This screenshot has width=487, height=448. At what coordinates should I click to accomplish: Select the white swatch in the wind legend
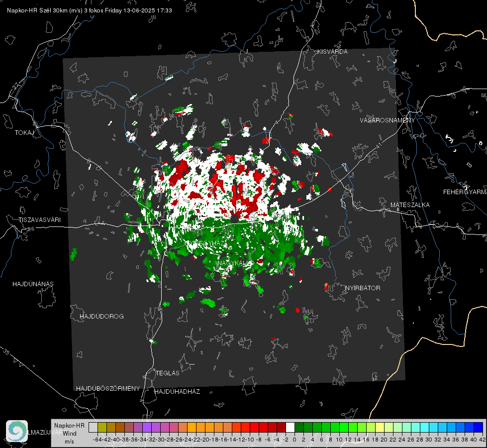pos(290,427)
